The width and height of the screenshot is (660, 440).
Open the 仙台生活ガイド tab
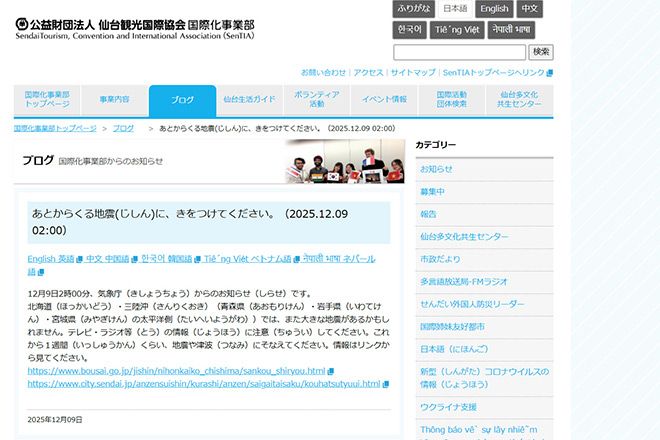249,100
